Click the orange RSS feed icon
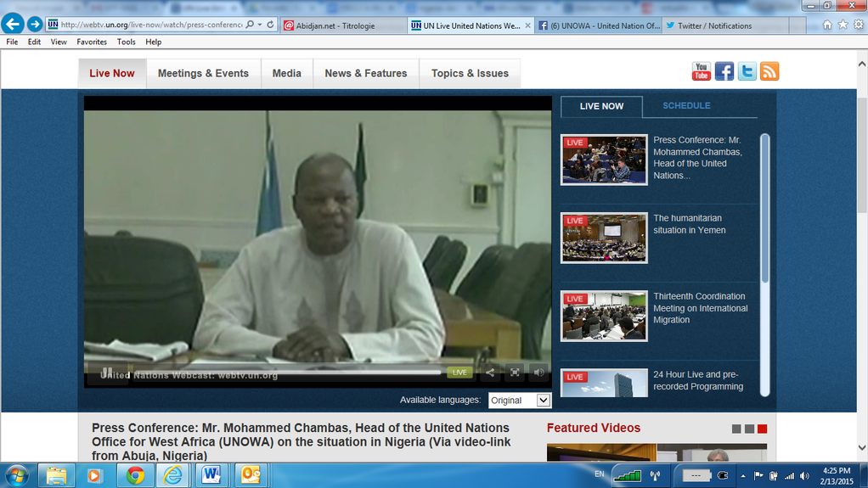 pyautogui.click(x=769, y=72)
